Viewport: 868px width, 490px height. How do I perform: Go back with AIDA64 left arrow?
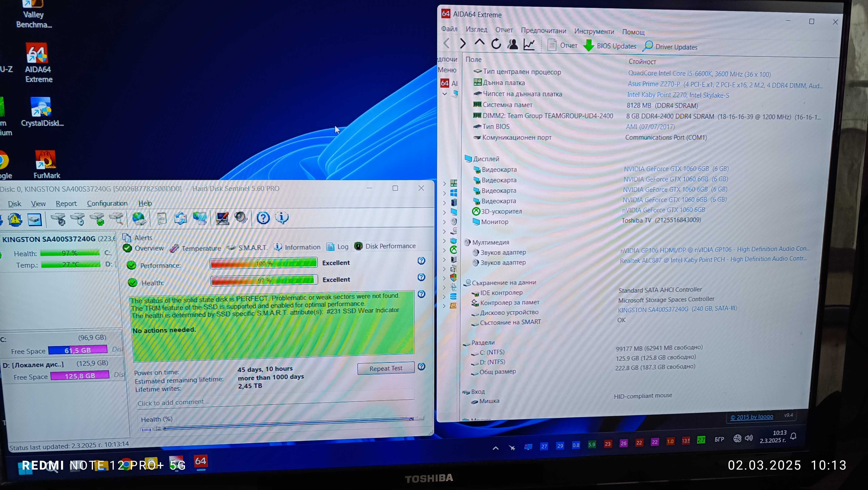click(447, 43)
